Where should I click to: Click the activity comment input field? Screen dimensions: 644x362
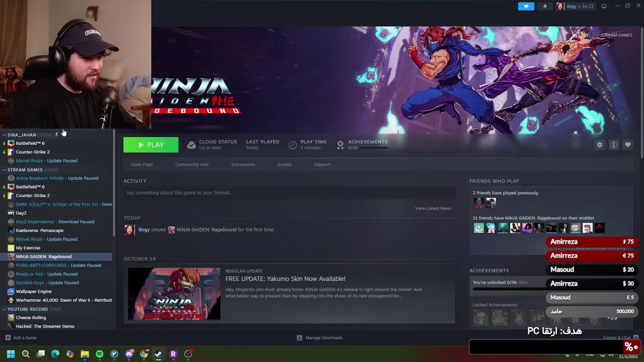[289, 193]
